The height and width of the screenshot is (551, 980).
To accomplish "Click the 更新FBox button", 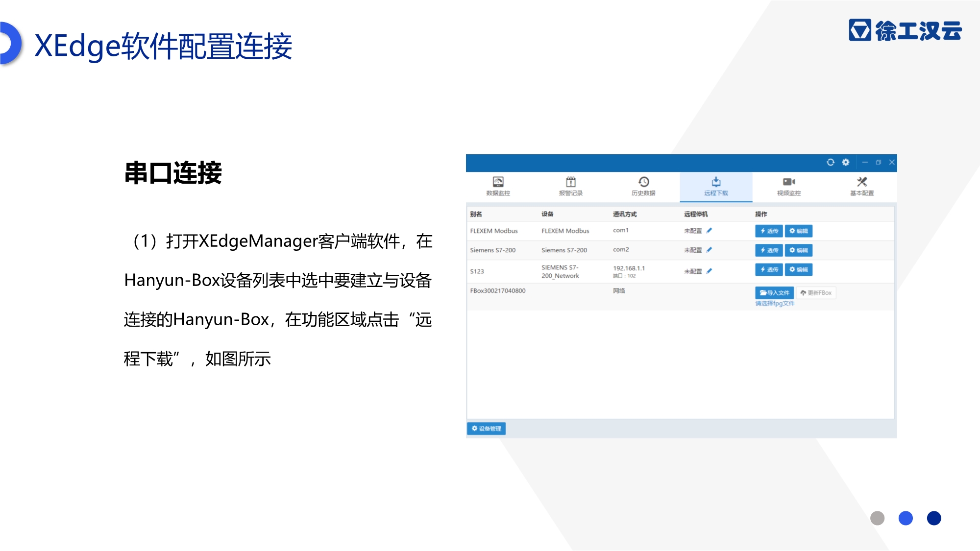I will click(x=816, y=293).
